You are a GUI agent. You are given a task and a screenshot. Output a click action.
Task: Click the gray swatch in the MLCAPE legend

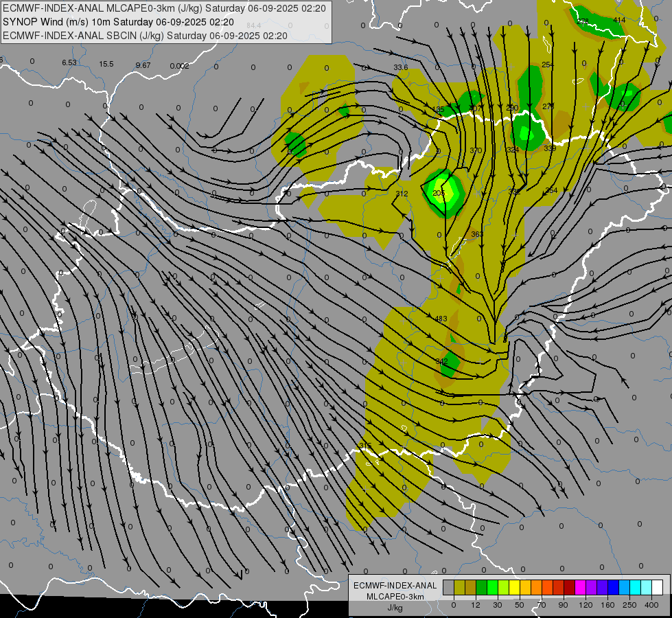449,587
